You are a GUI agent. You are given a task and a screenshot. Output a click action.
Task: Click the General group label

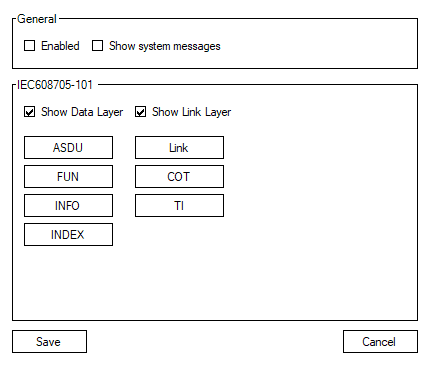click(x=37, y=19)
